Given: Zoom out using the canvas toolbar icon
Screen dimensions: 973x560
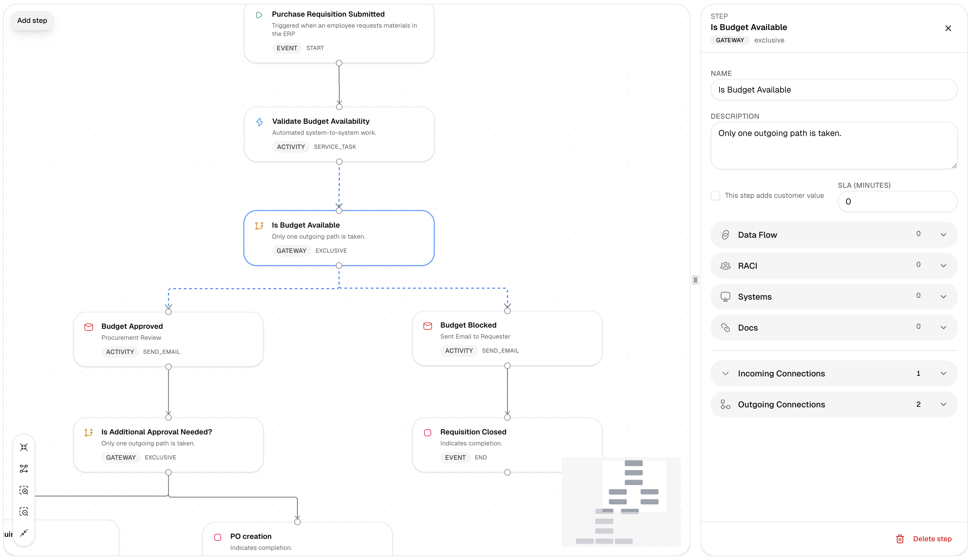Looking at the screenshot, I should pos(24,511).
